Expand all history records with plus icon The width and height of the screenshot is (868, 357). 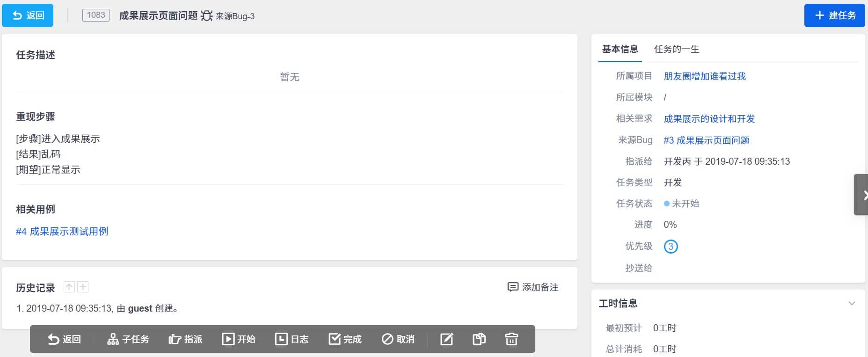point(83,287)
